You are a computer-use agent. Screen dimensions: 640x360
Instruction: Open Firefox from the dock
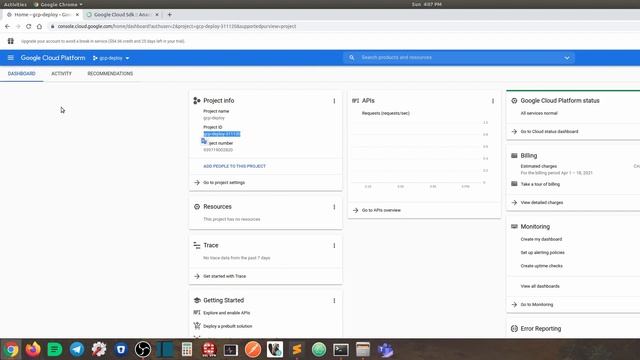[33, 349]
